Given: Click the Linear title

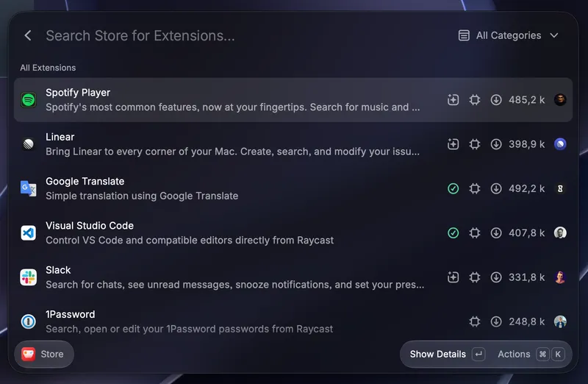Looking at the screenshot, I should [x=60, y=137].
